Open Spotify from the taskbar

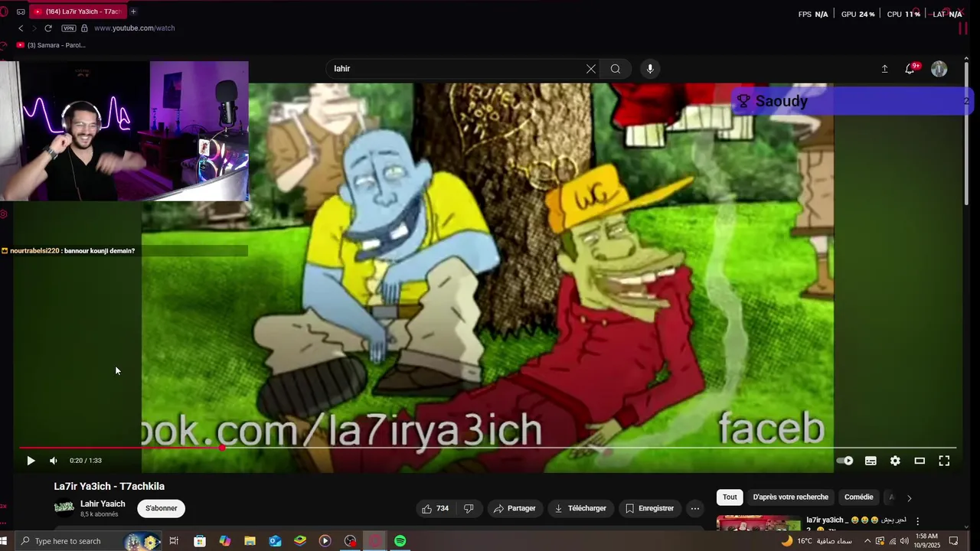coord(400,541)
